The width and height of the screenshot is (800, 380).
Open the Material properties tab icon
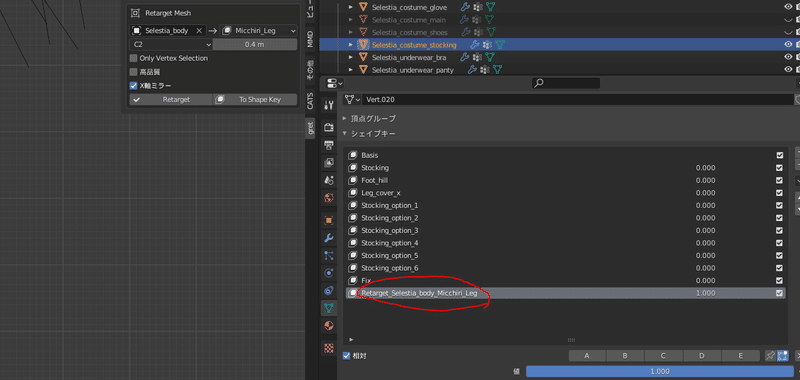[x=329, y=326]
